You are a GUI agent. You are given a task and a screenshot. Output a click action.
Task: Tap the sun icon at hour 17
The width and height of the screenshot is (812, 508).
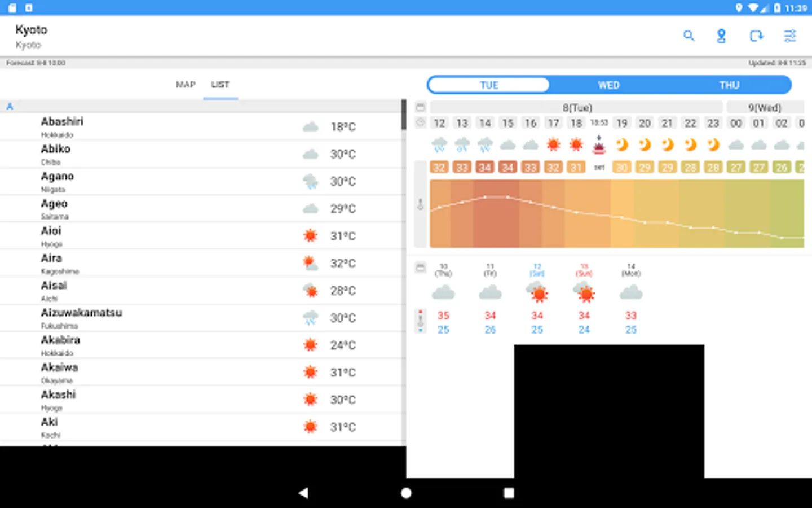point(553,145)
